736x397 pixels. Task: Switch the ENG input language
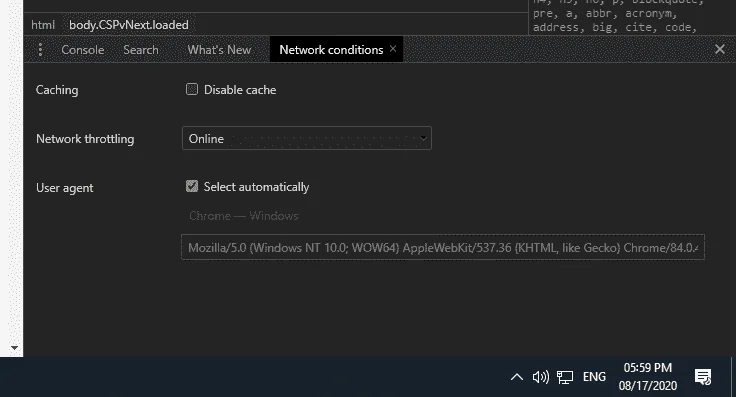[x=594, y=377]
